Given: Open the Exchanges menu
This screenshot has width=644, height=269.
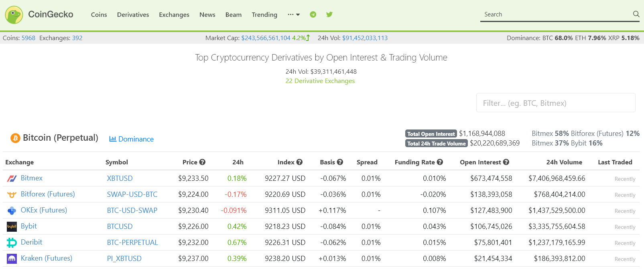Looking at the screenshot, I should point(174,14).
